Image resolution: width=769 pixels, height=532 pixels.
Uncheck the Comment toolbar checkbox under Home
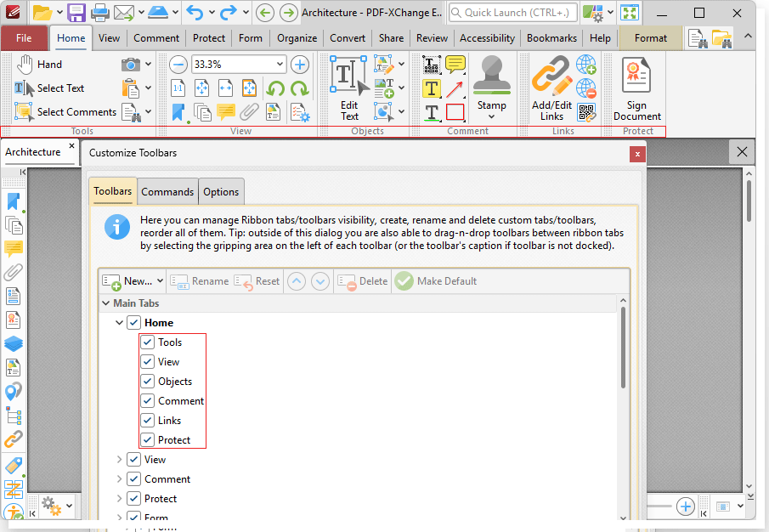(x=148, y=400)
